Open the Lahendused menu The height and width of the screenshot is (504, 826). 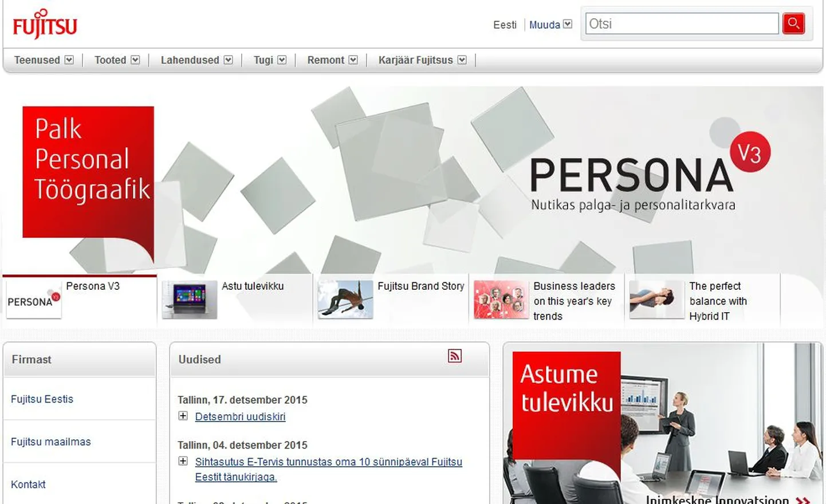(190, 60)
